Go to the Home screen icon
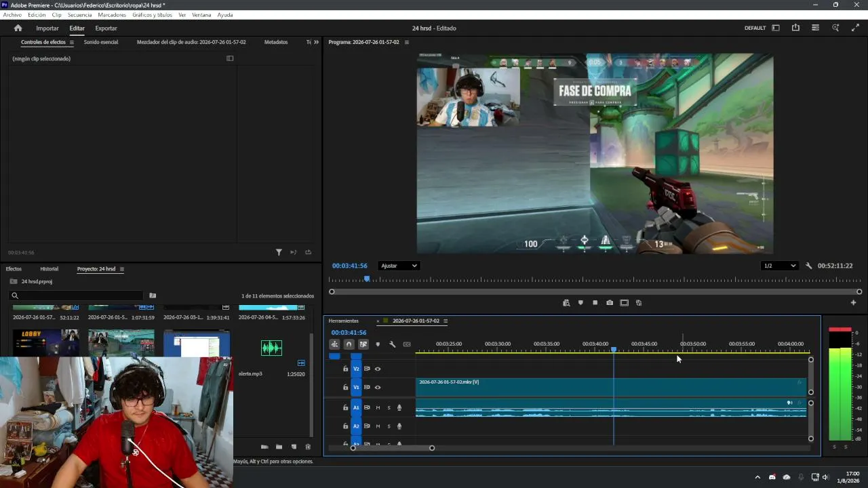Screen dimensions: 868x488 click(x=18, y=28)
